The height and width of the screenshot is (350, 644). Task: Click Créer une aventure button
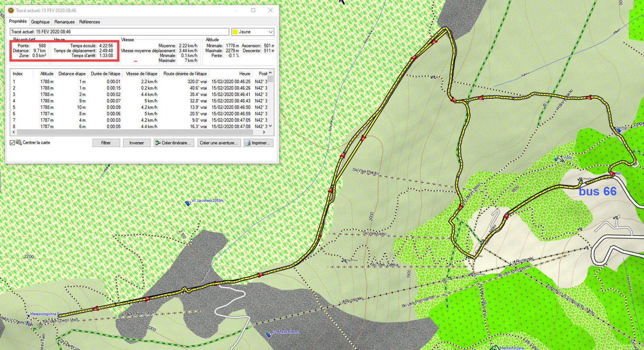click(219, 143)
